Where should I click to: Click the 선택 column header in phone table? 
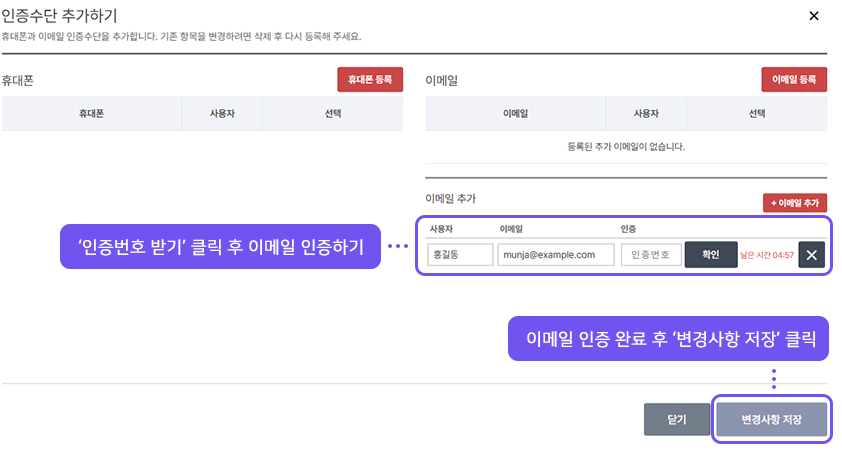(x=333, y=113)
